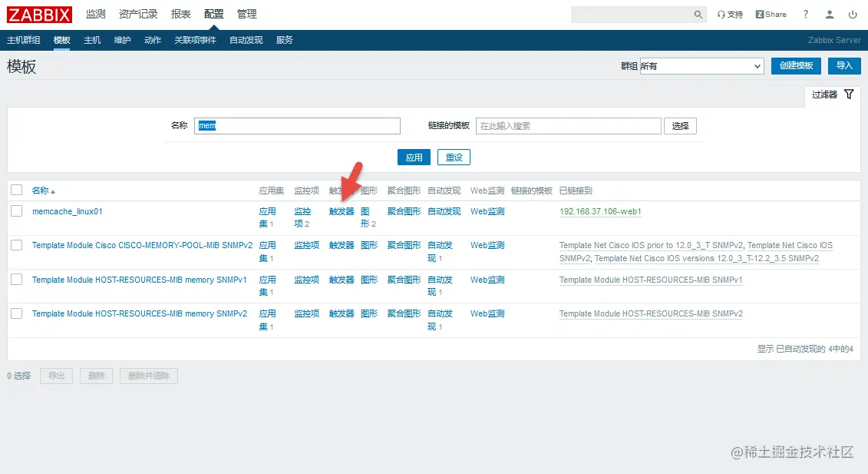The width and height of the screenshot is (868, 474).
Task: Switch to the 动作 submenu tab
Action: (152, 40)
